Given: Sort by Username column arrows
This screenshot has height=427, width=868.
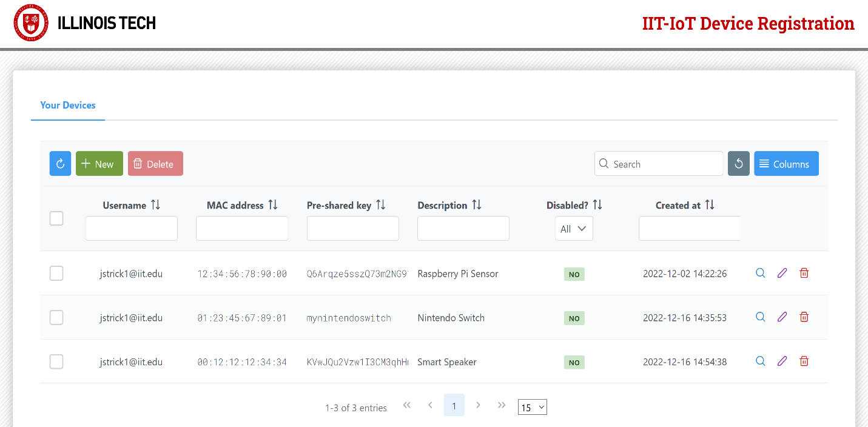Looking at the screenshot, I should pyautogui.click(x=156, y=205).
